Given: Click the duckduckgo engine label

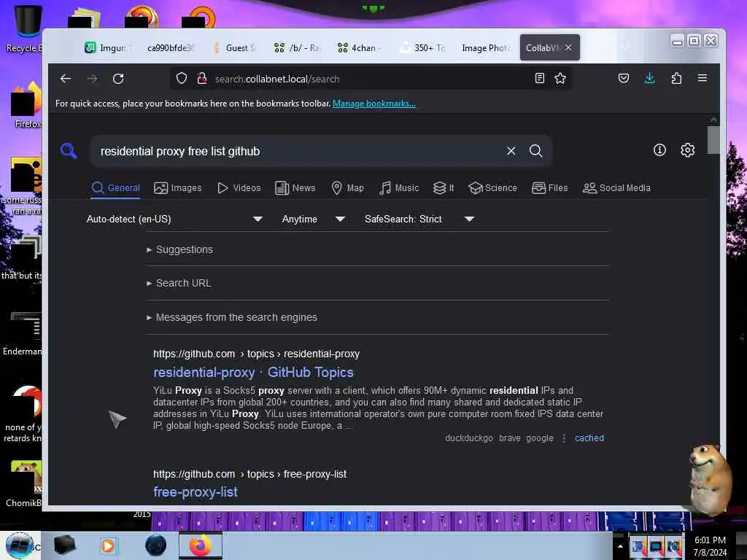Looking at the screenshot, I should [469, 438].
